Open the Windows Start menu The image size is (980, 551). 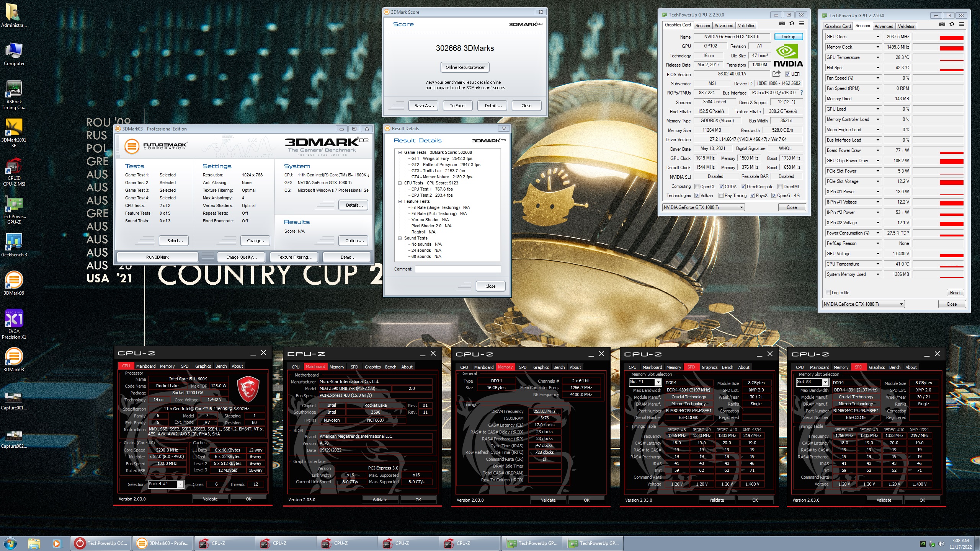pos(10,543)
